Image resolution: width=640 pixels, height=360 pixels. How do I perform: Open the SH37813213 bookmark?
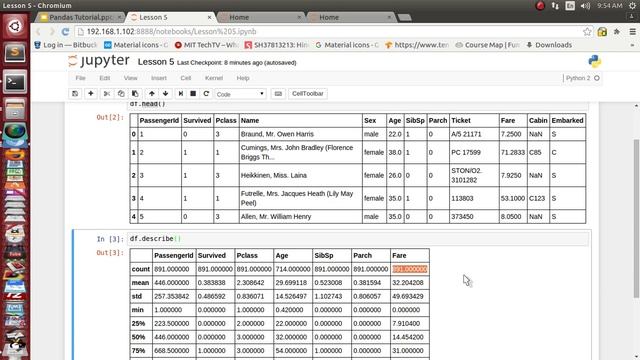pyautogui.click(x=276, y=45)
